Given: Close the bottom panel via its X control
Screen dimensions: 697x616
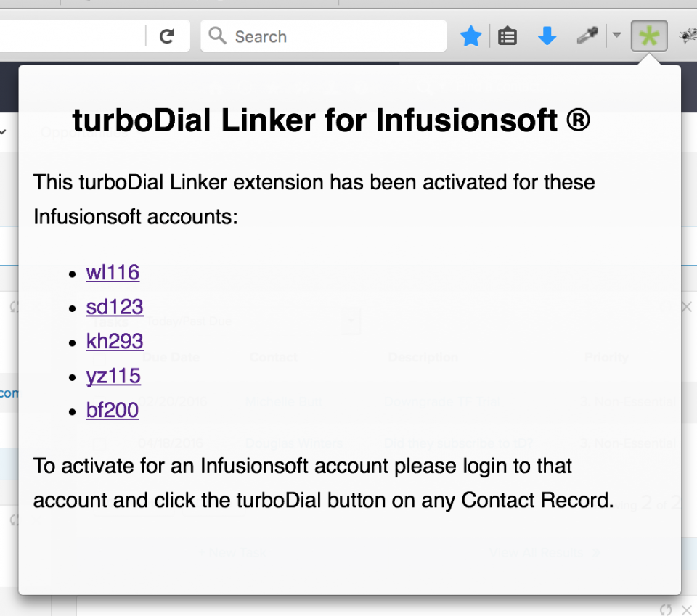Looking at the screenshot, I should (688, 609).
